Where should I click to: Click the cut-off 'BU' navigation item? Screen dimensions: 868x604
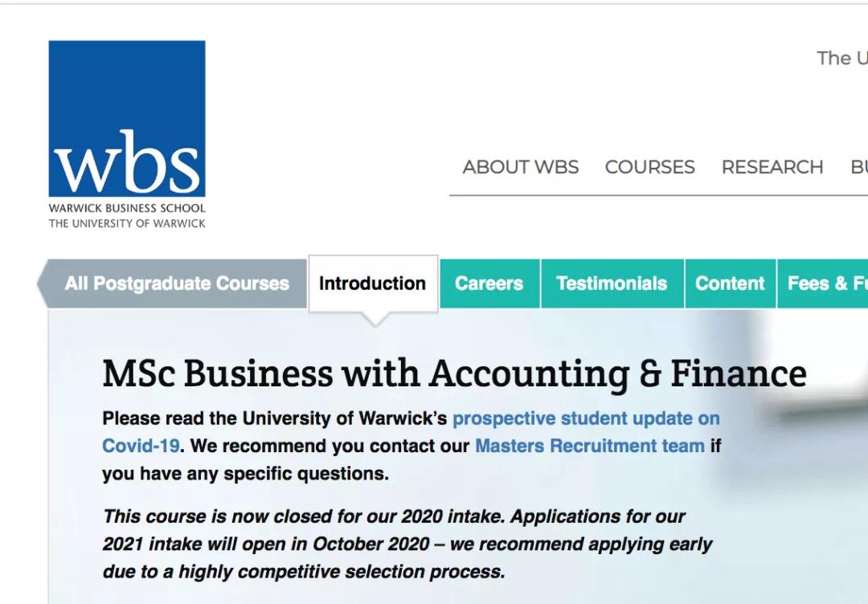(858, 167)
